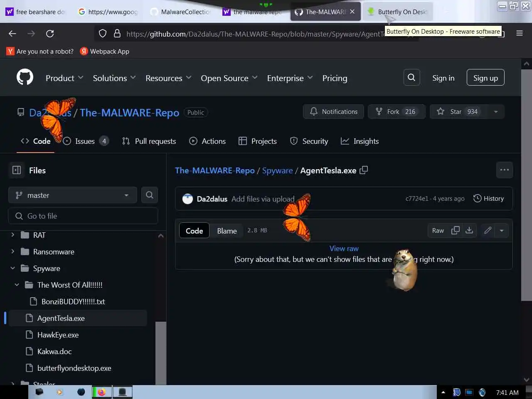Open the Projects tab
The width and height of the screenshot is (532, 399).
tap(258, 141)
